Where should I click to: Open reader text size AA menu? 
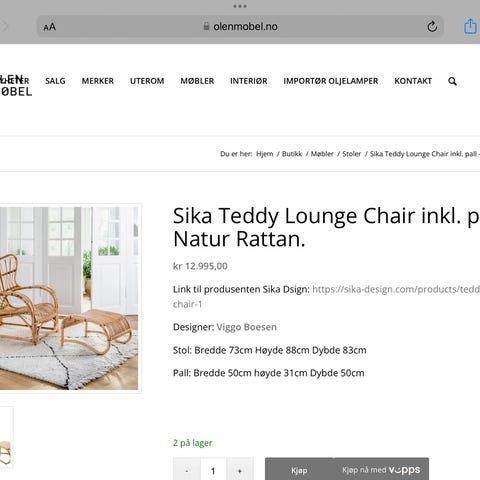coord(50,27)
